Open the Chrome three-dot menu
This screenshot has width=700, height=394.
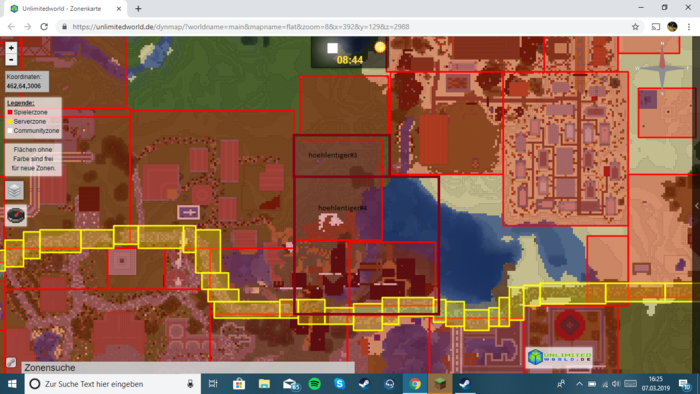click(x=689, y=27)
